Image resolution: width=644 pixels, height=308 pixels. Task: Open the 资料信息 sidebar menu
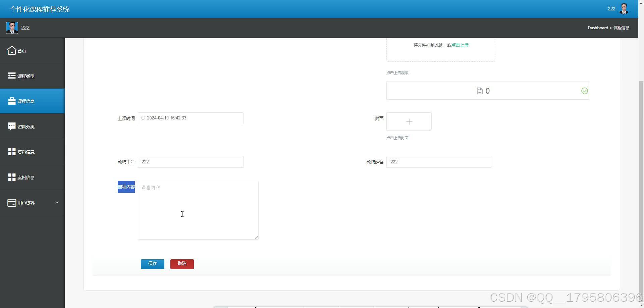coord(32,152)
